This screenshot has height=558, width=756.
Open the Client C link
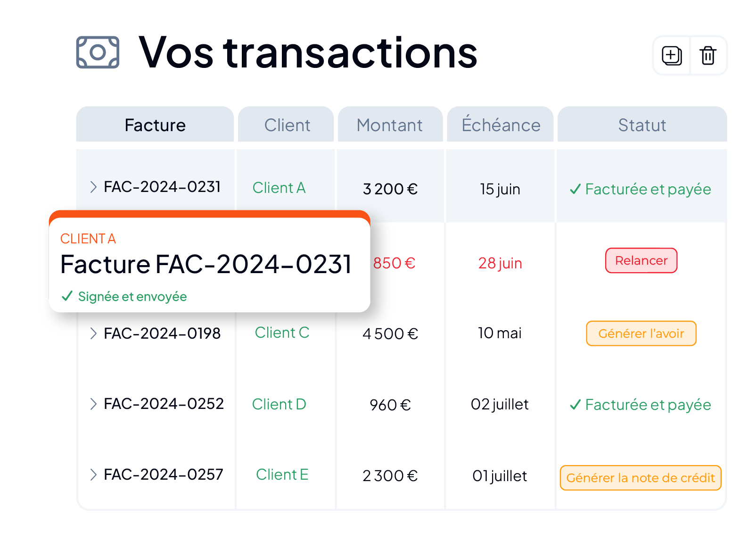(282, 333)
